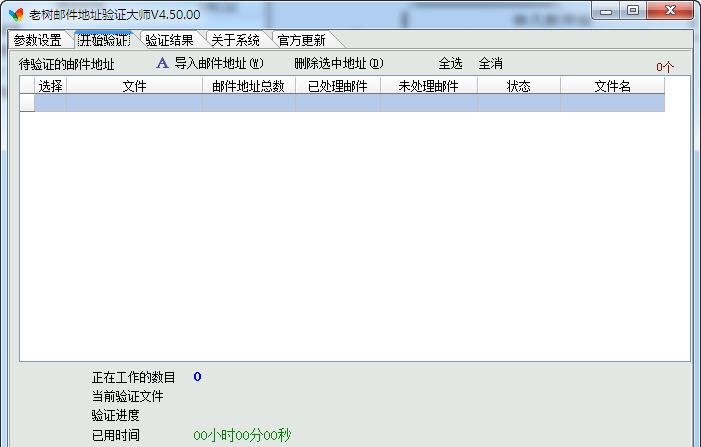Click the 00小时00分00秒 elapsed time
Viewport: 701px width, 447px height.
point(242,435)
